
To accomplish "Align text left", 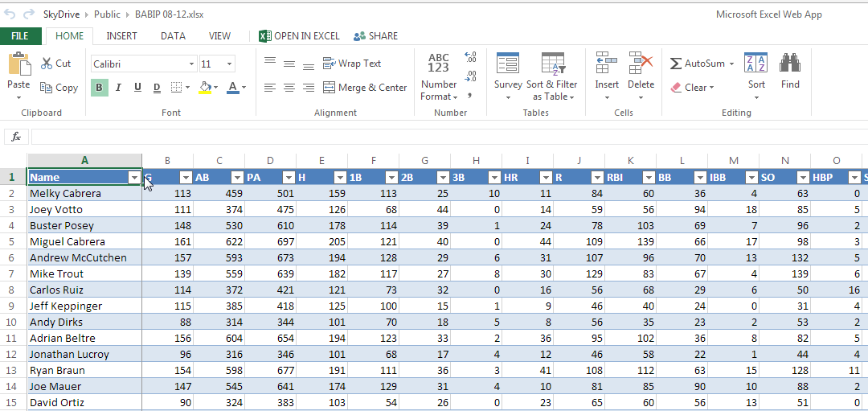I will (x=269, y=88).
